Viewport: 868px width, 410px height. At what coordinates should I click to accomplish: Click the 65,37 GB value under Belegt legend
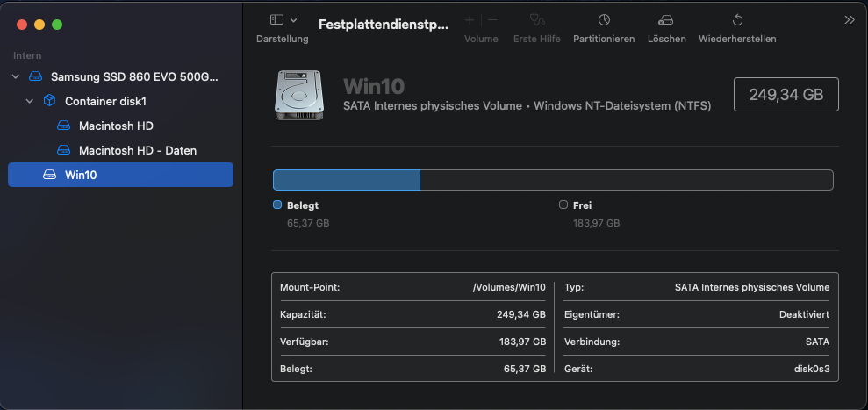pos(308,223)
